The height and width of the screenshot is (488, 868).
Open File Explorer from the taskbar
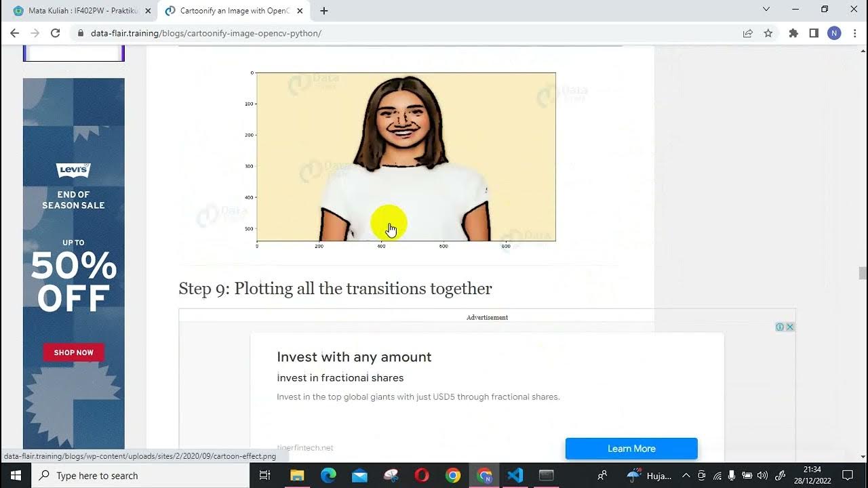coord(297,475)
